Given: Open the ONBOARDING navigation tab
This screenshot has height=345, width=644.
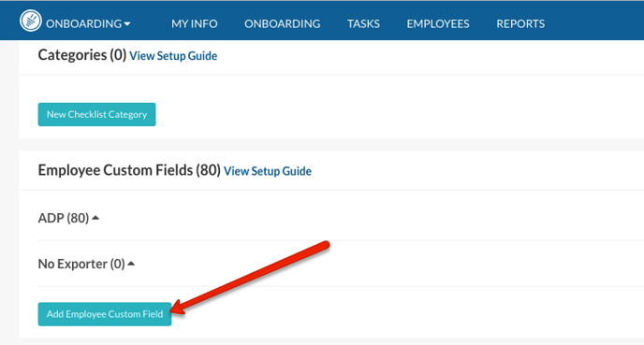Looking at the screenshot, I should (283, 23).
